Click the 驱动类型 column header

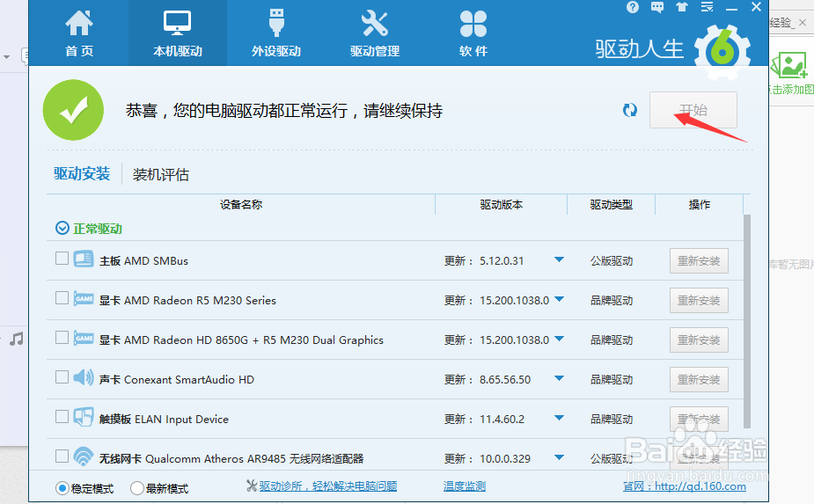point(611,205)
